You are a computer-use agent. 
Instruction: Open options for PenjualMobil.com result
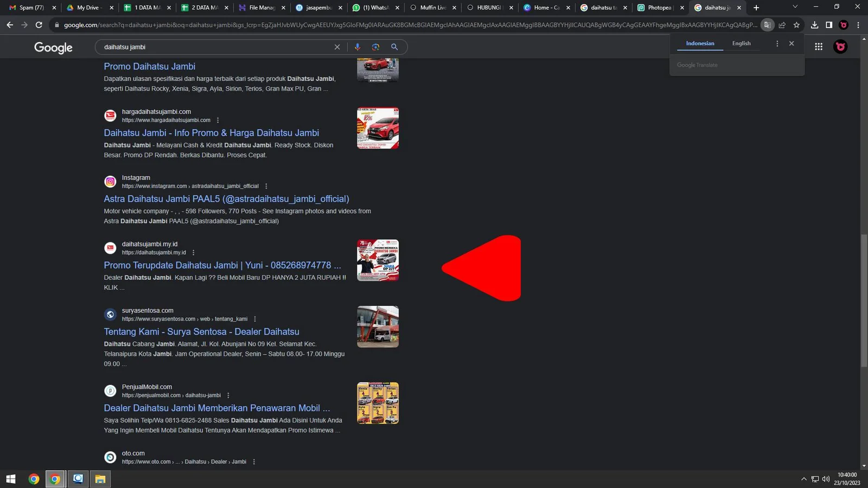pos(228,395)
